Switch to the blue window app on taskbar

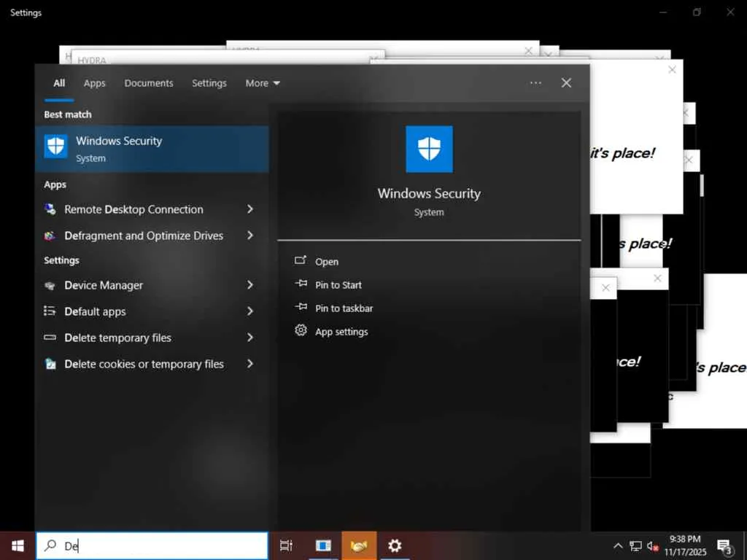323,545
